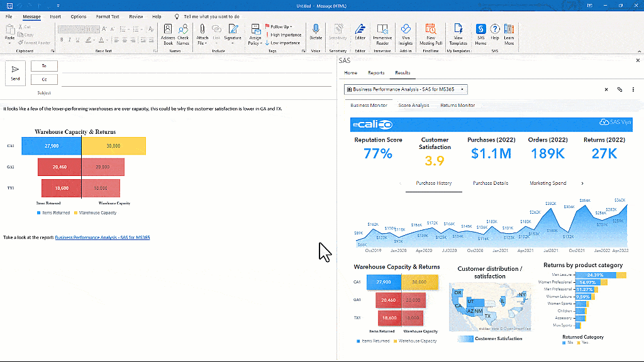Toggle Low Importance flag
The image size is (644, 362).
pos(282,43)
